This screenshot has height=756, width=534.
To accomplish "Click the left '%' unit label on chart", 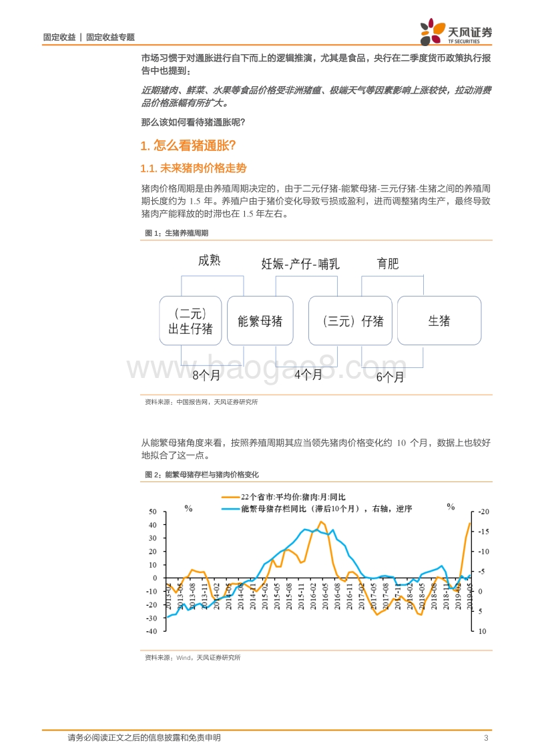I will (188, 508).
